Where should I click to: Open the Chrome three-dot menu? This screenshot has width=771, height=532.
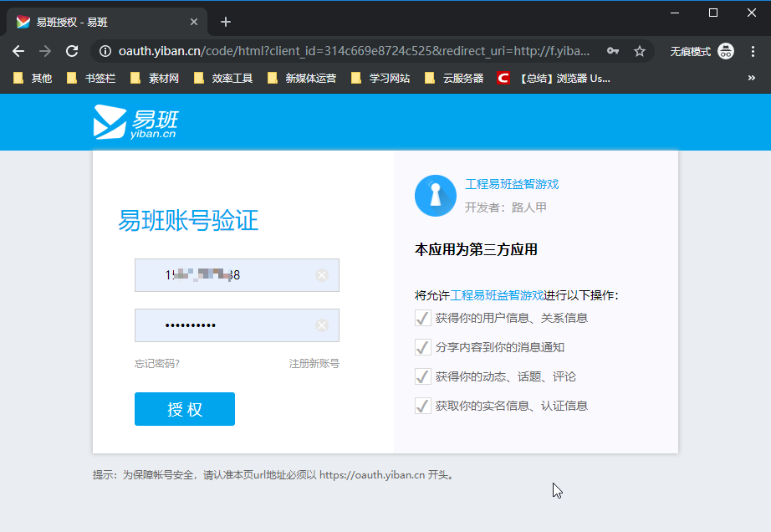pyautogui.click(x=753, y=51)
